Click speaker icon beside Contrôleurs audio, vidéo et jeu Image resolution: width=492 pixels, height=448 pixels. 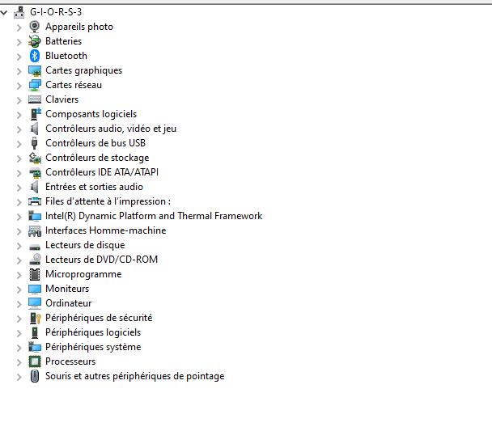tap(34, 129)
